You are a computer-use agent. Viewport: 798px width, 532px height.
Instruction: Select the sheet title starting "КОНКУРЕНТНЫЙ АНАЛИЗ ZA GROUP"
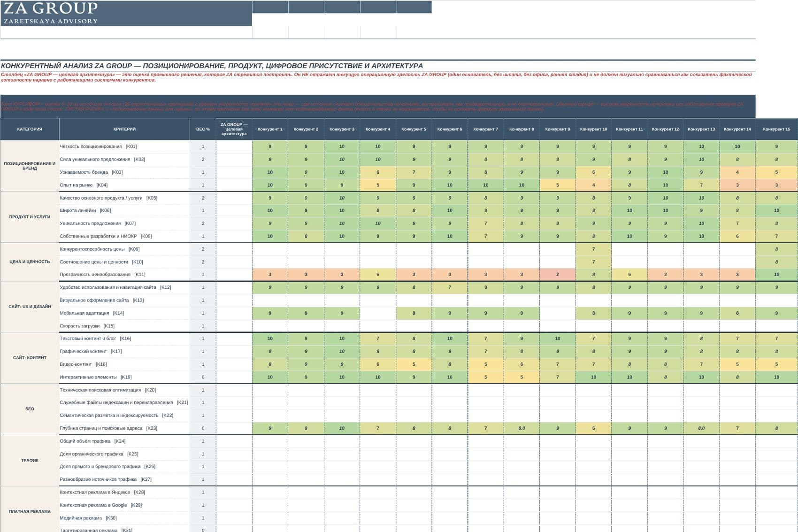pyautogui.click(x=212, y=66)
